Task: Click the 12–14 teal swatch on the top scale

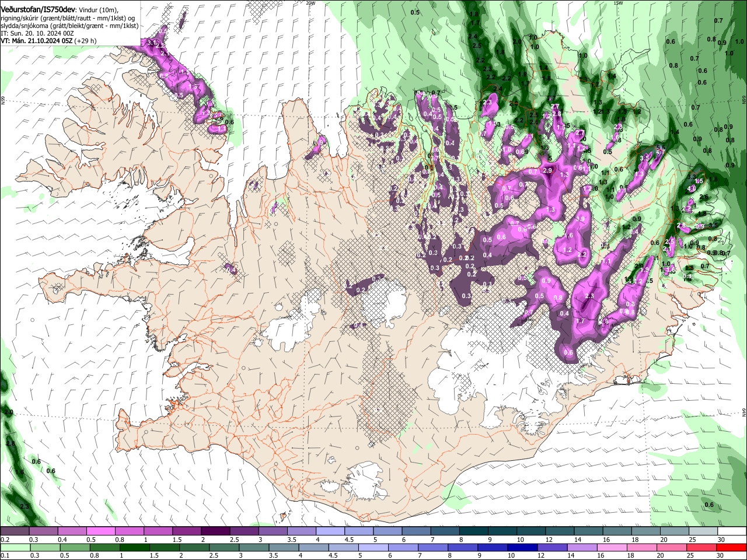Action: point(560,531)
